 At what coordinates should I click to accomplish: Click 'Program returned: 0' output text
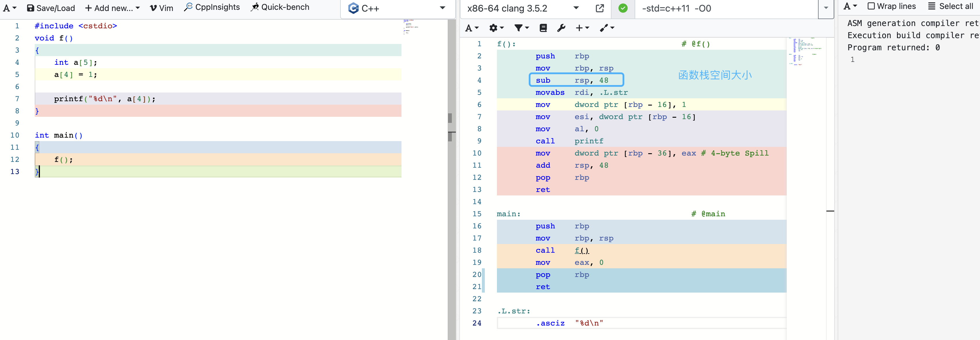click(894, 47)
